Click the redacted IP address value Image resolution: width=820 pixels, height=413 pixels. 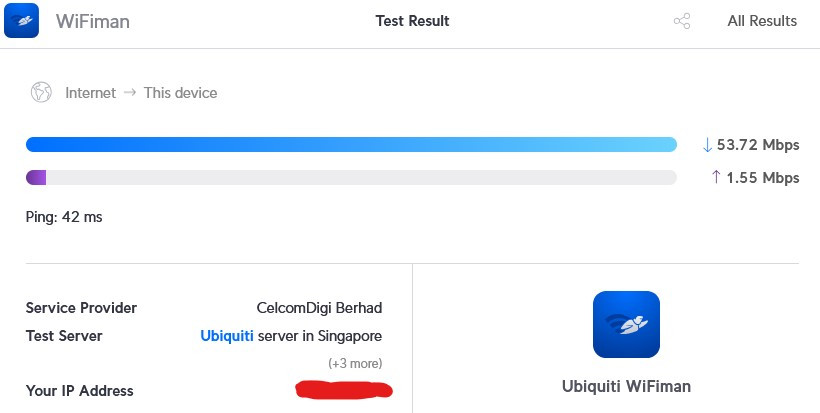[344, 389]
